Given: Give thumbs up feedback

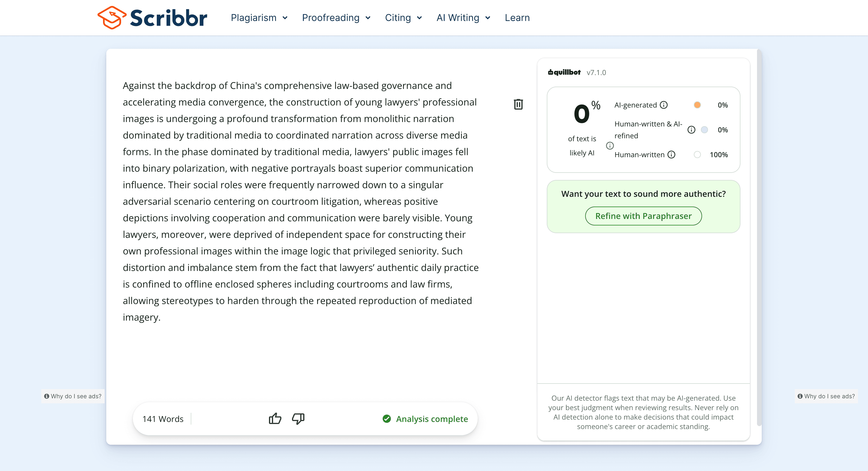Looking at the screenshot, I should coord(275,418).
